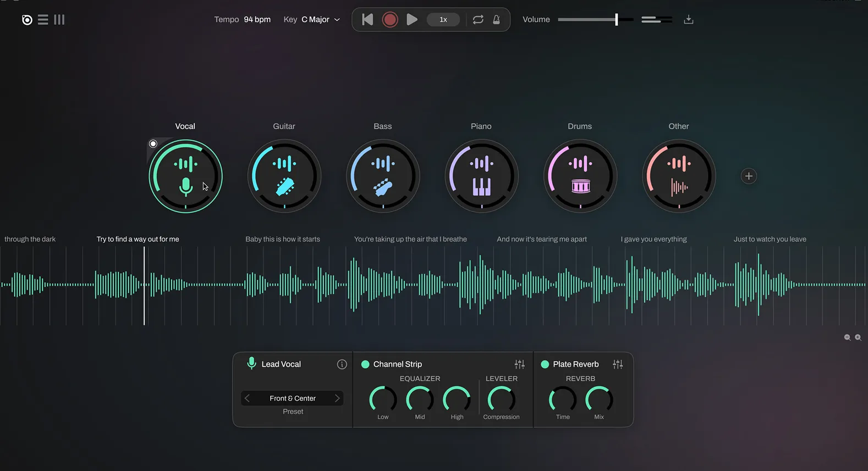This screenshot has width=868, height=471.
Task: Zoom in the waveform with plus magnifier
Action: click(858, 337)
